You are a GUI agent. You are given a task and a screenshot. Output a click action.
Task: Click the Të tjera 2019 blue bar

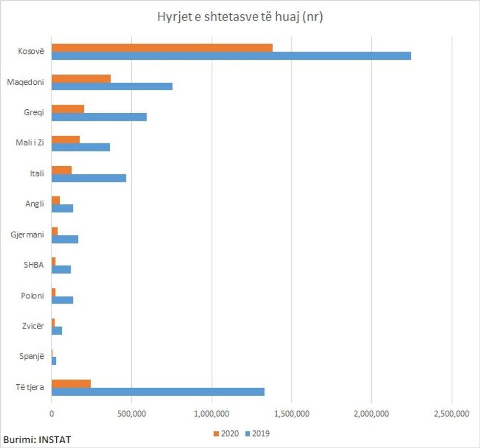coord(158,392)
